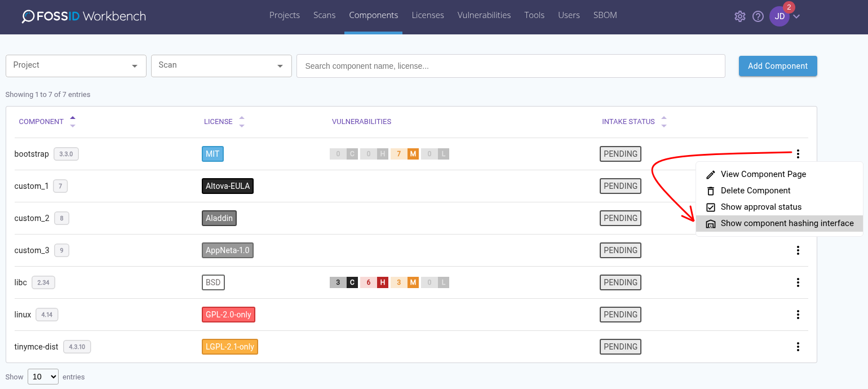This screenshot has width=868, height=389.
Task: Open the GPL-2.0-only license badge
Action: (x=228, y=315)
